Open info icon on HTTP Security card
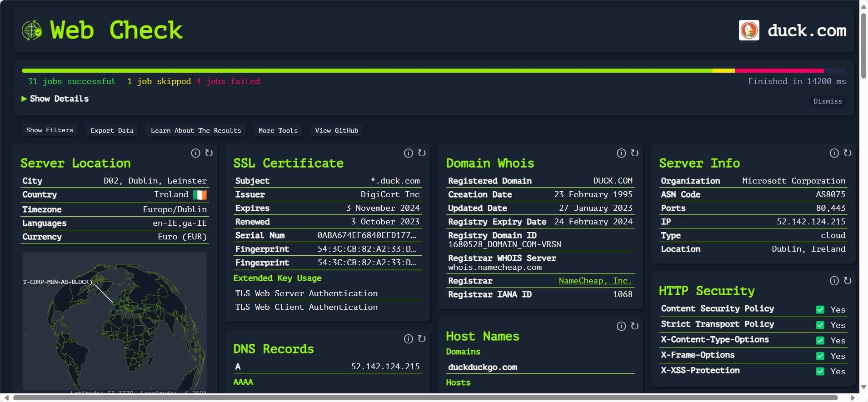 point(834,281)
